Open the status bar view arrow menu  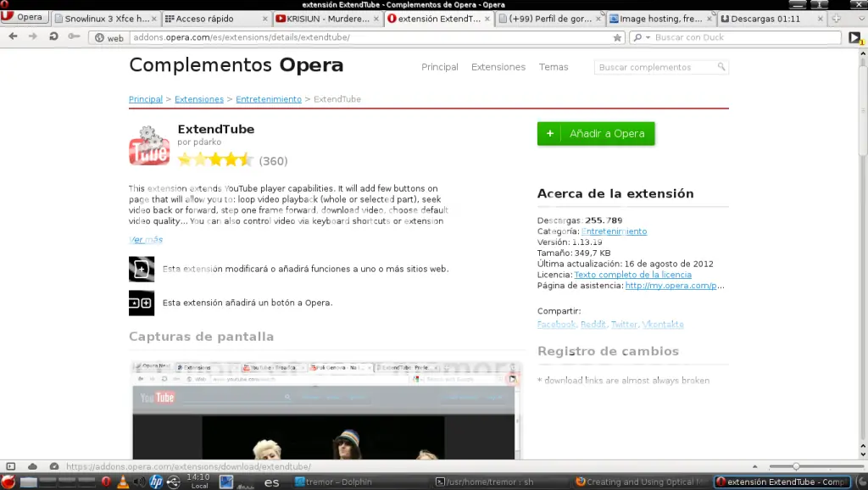(754, 467)
